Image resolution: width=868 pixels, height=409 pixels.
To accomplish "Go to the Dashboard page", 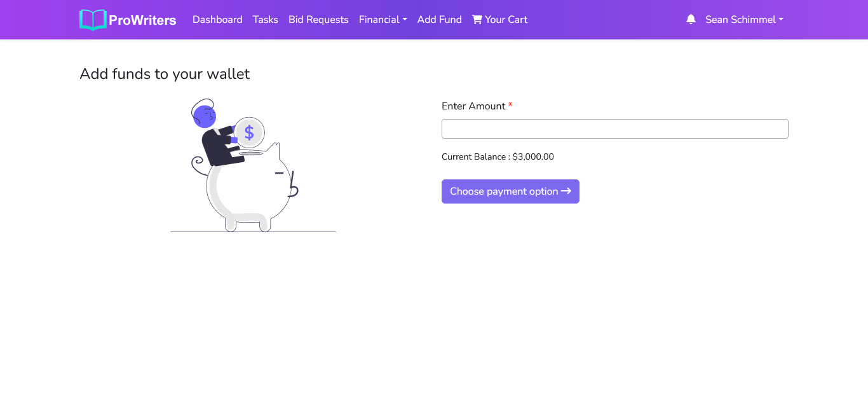I will pyautogui.click(x=217, y=20).
